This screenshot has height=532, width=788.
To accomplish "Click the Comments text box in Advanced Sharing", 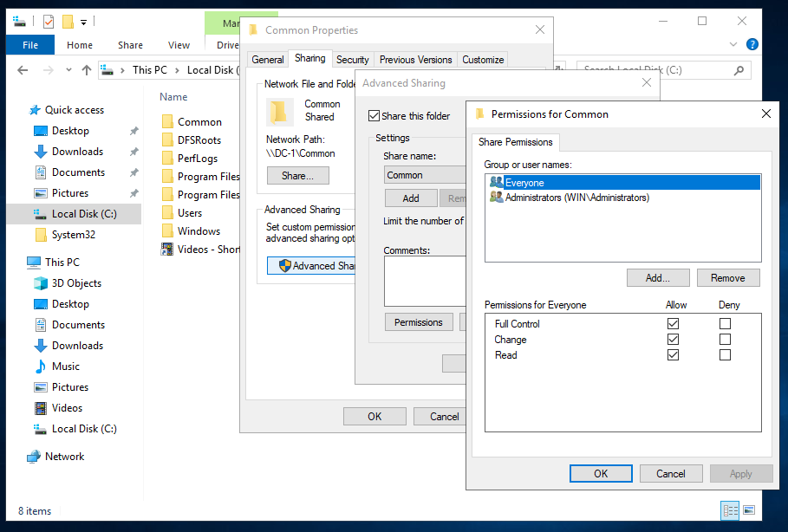I will [425, 282].
